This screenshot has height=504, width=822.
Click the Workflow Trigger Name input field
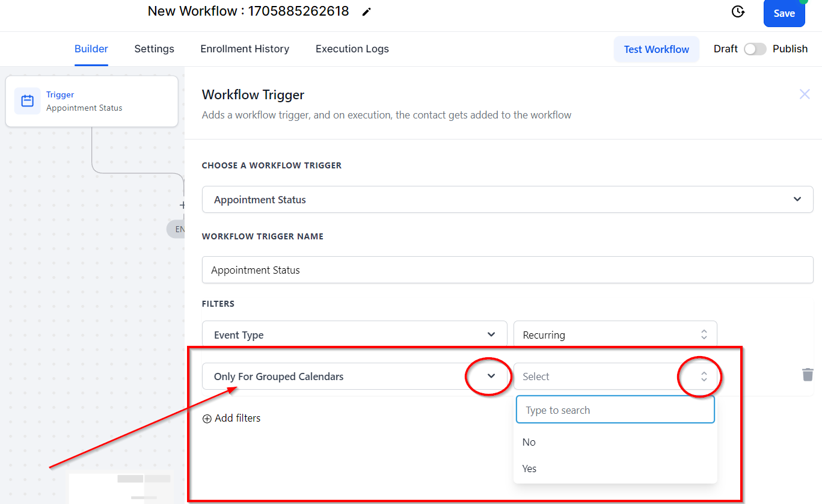coord(508,270)
